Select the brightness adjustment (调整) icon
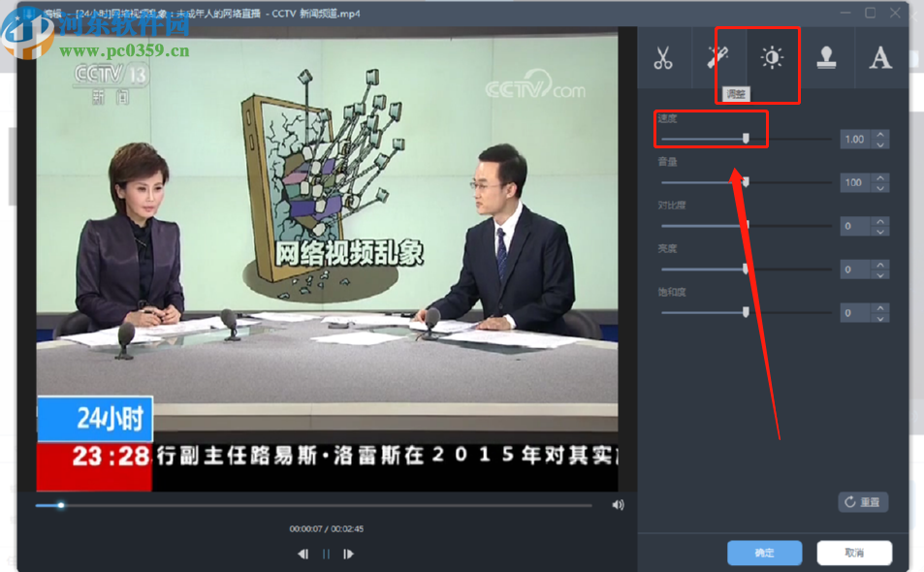The height and width of the screenshot is (572, 924). tap(773, 58)
